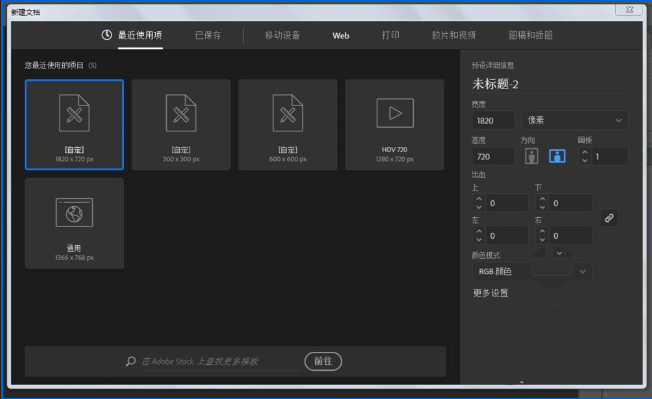Decrease the bottom bleed (下) value

click(x=542, y=207)
